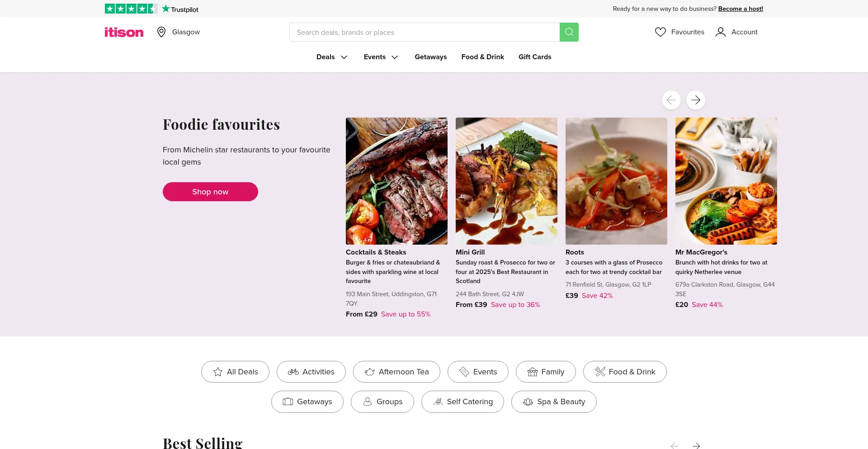Open the Mr MacGregor's brunch deal image
Screen dimensions: 868x449
click(x=726, y=181)
